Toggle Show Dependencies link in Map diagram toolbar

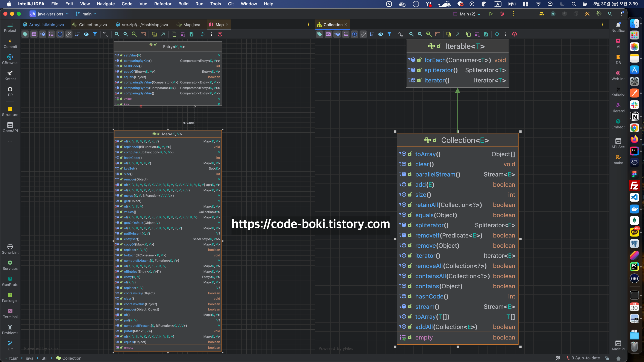click(68, 34)
